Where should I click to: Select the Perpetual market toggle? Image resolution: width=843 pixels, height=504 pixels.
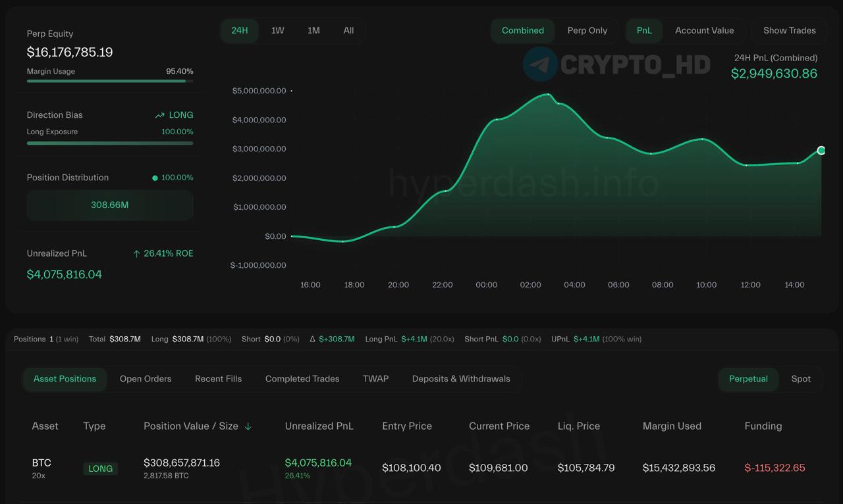tap(748, 379)
